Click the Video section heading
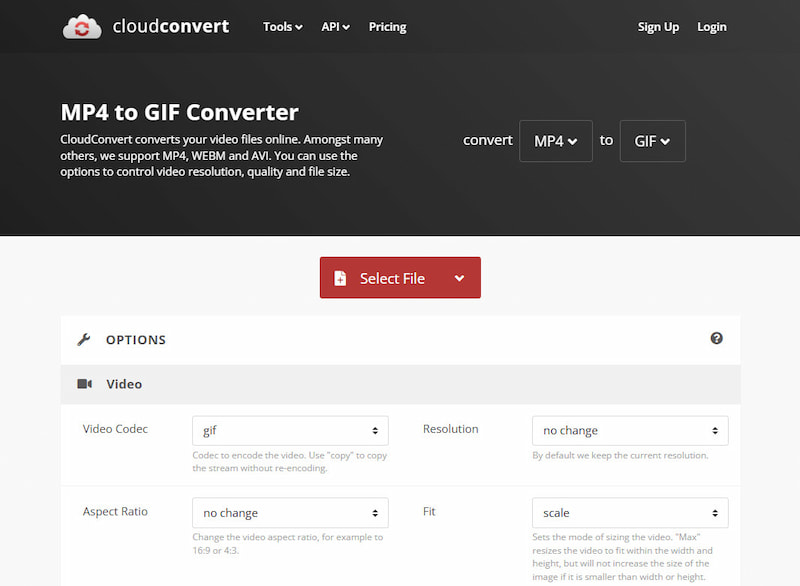 [124, 384]
